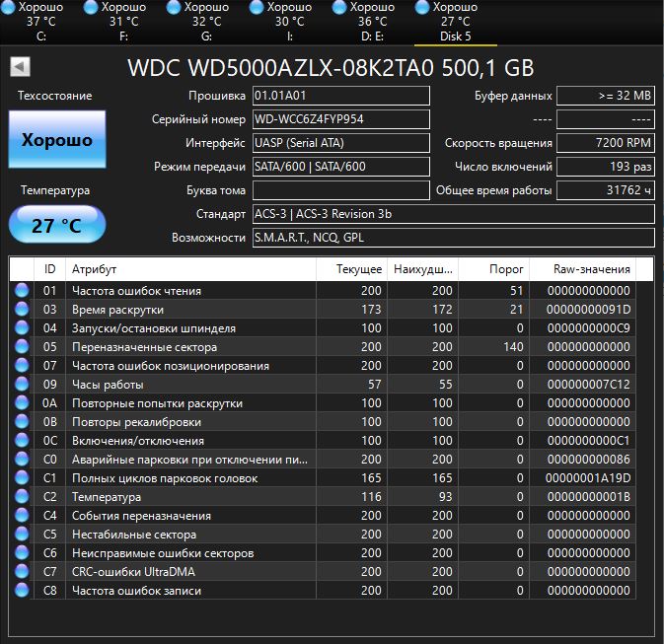Click the Серийный номер field
The width and height of the screenshot is (664, 644).
pos(340,119)
